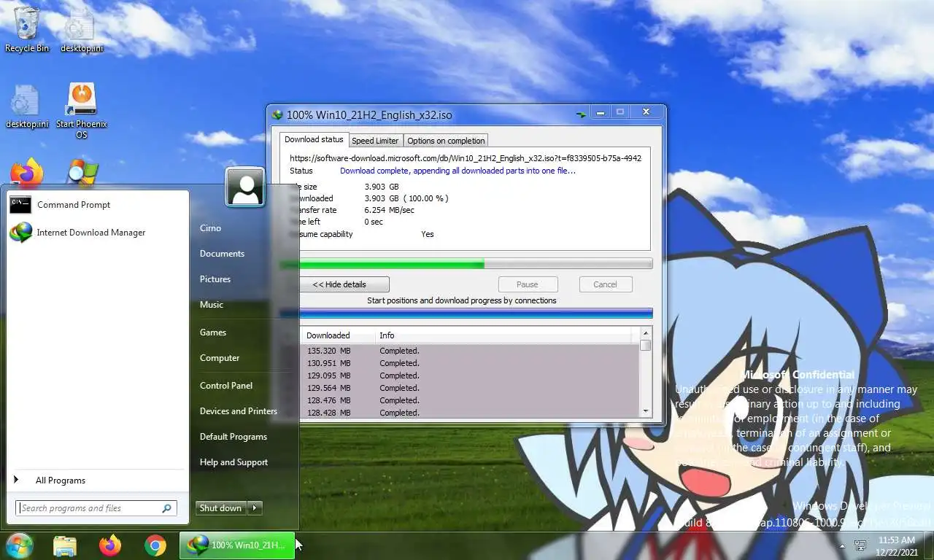This screenshot has height=560, width=934.
Task: Switch to Options on completion tab
Action: click(x=446, y=141)
